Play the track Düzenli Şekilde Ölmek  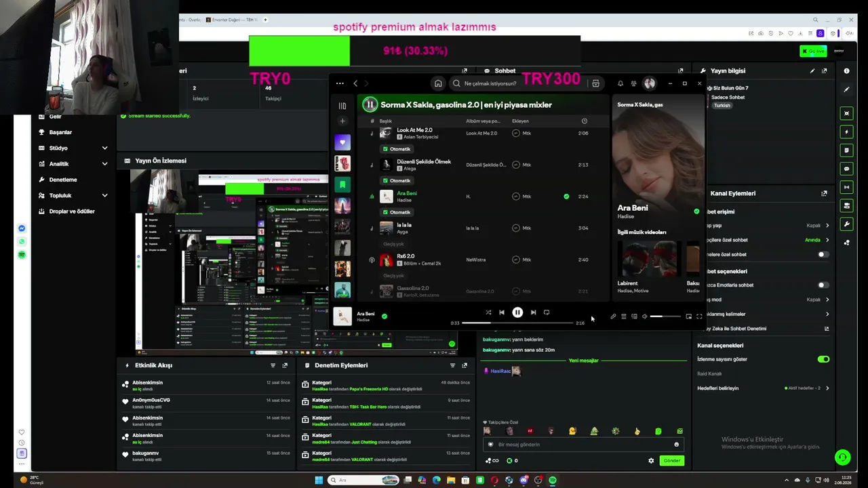424,162
